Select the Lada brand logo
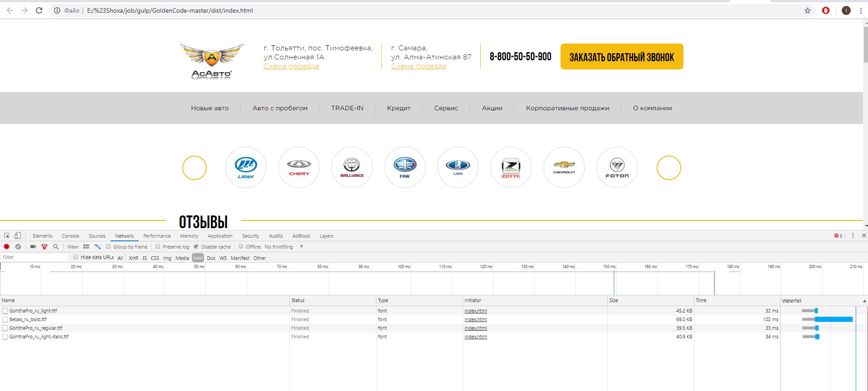The height and width of the screenshot is (391, 868). coord(458,167)
